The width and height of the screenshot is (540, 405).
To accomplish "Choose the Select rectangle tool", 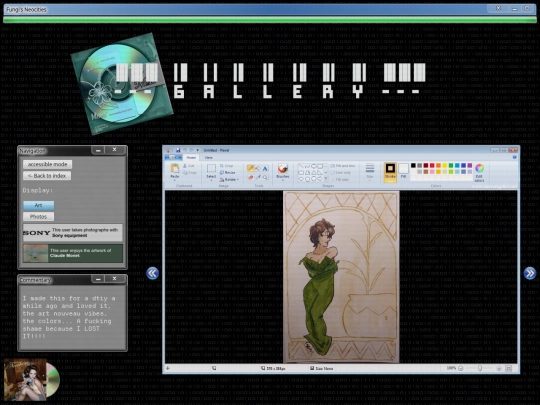I will pos(211,168).
